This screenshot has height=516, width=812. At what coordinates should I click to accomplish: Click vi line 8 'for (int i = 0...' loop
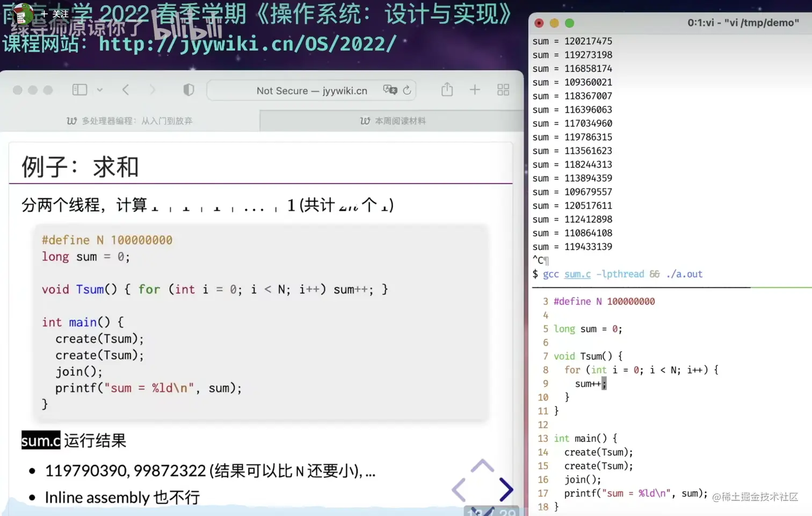pyautogui.click(x=641, y=370)
